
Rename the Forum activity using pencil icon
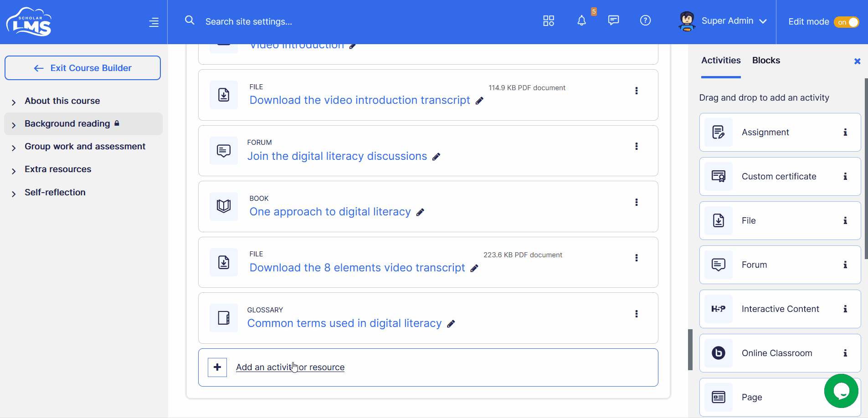[x=436, y=157]
